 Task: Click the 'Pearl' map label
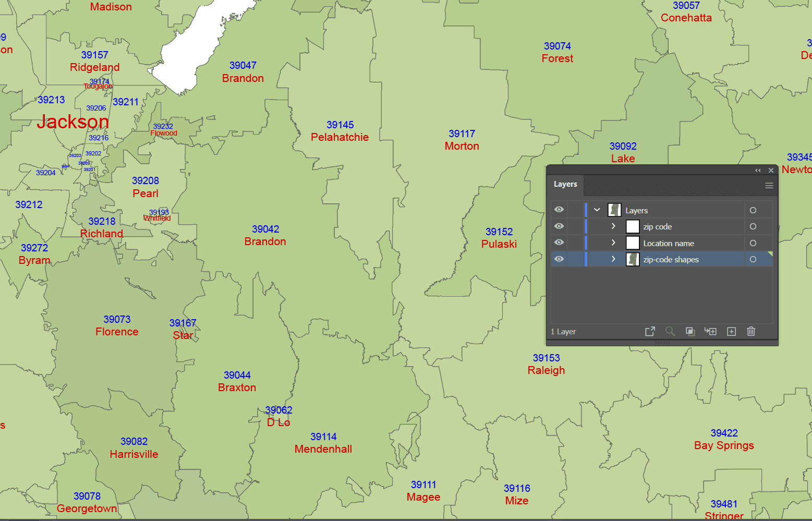click(146, 193)
